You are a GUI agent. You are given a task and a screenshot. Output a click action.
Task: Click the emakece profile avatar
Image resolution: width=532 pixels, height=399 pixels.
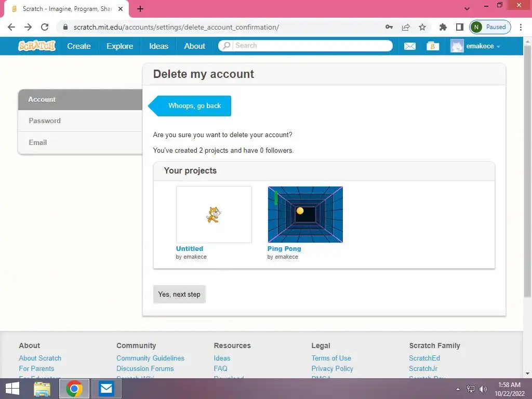(457, 46)
